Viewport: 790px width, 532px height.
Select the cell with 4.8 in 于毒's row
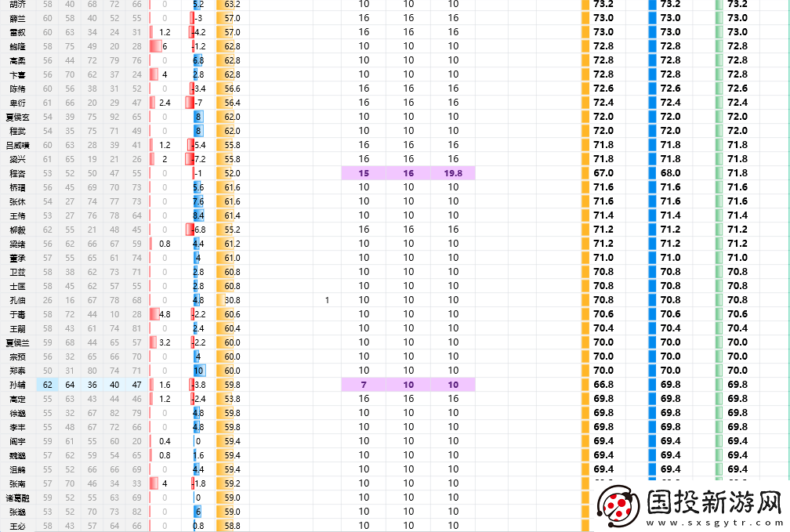pyautogui.click(x=161, y=314)
